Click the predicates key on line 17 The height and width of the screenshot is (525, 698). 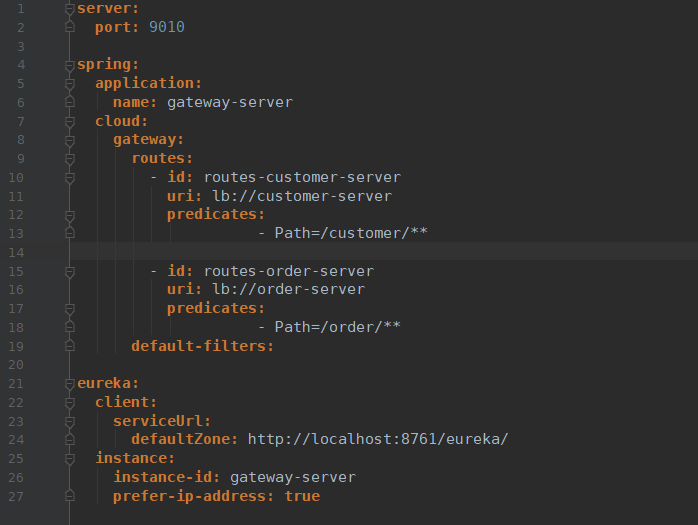click(x=216, y=309)
